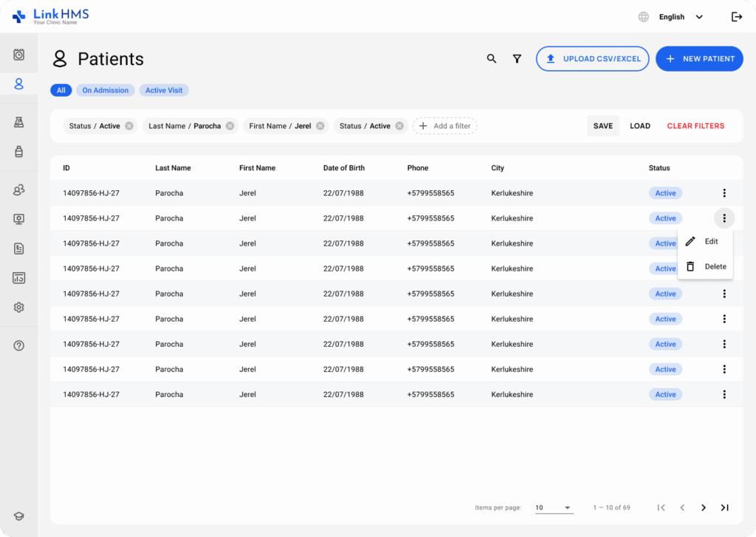Screen dimensions: 756x537
Task: Open the Help question-mark icon
Action: [19, 344]
